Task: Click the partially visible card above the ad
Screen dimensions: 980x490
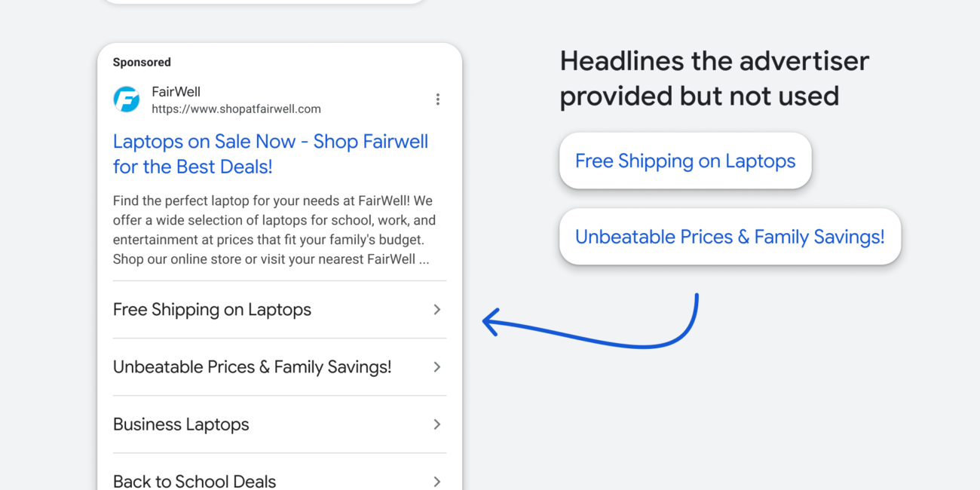Action: [264, 2]
